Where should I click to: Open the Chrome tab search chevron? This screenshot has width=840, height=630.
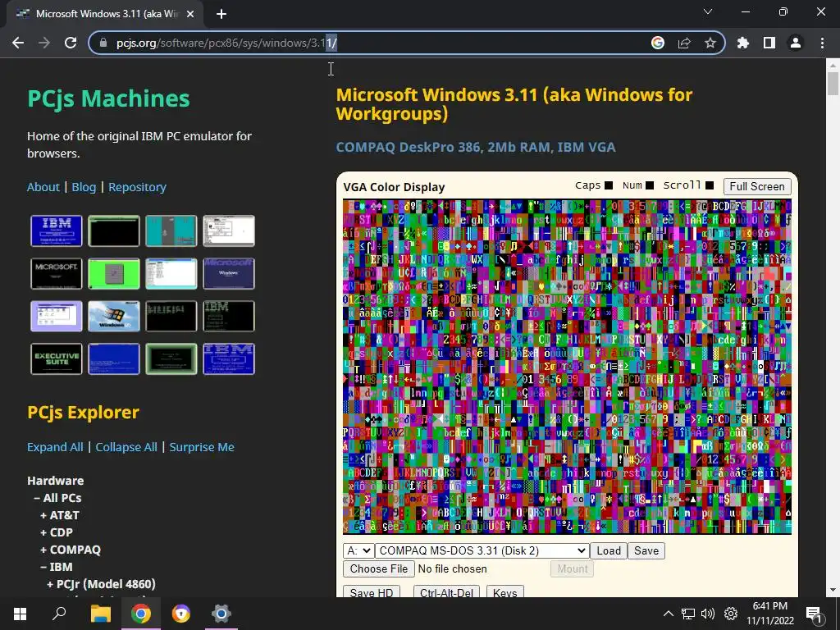point(708,11)
